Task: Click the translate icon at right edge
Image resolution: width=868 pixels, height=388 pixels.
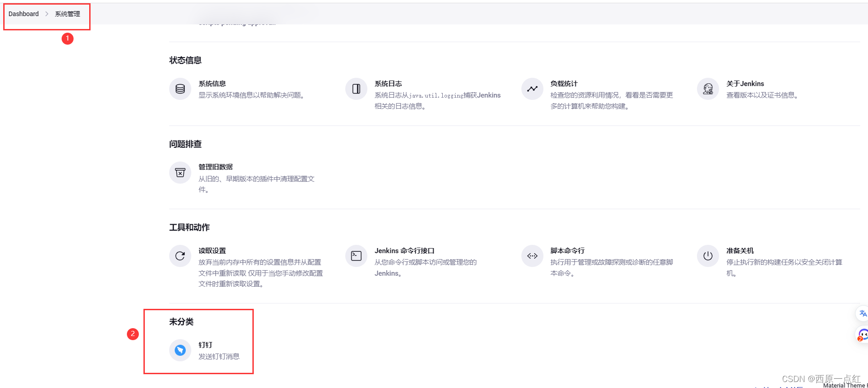Action: (x=862, y=313)
